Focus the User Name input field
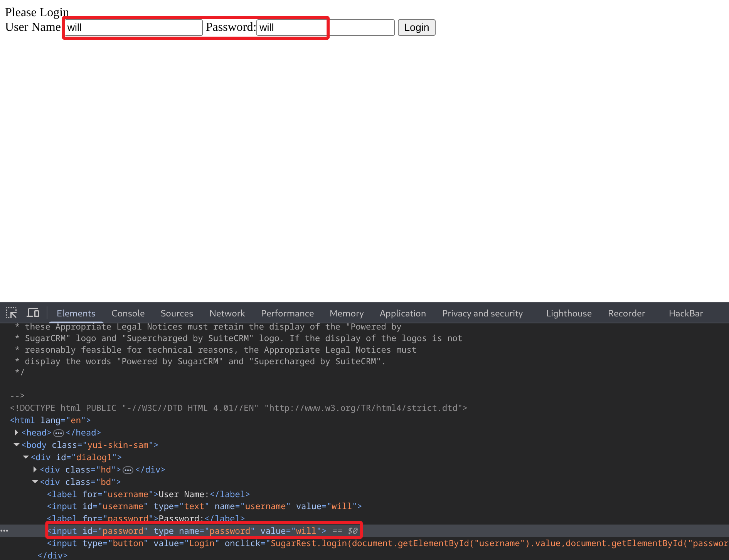The image size is (729, 560). click(x=133, y=27)
